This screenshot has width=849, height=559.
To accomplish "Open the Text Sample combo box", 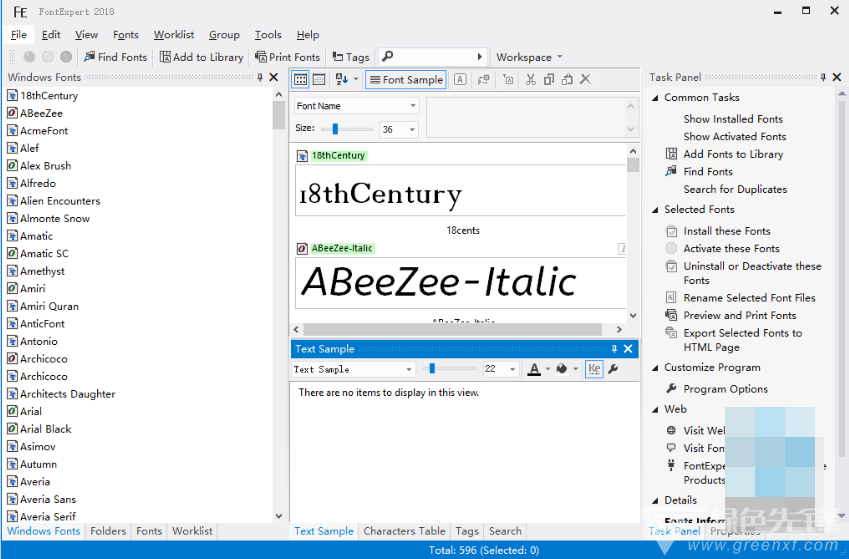I will coord(353,369).
